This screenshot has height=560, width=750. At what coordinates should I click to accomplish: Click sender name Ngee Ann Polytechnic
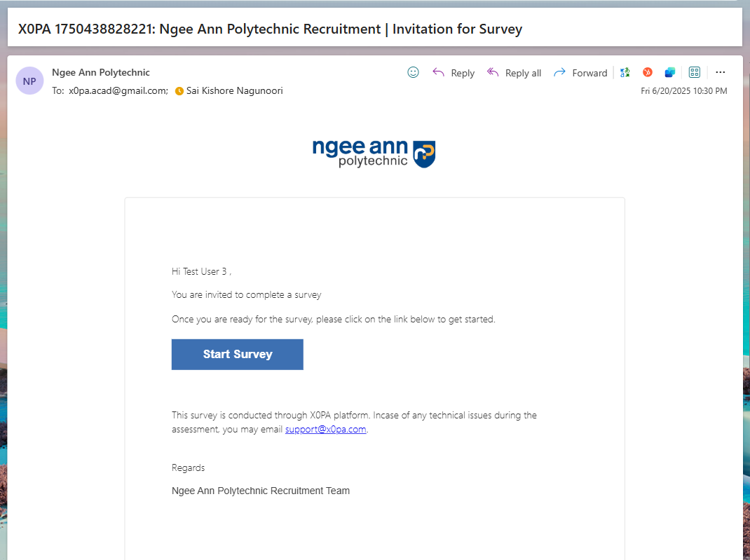point(101,72)
